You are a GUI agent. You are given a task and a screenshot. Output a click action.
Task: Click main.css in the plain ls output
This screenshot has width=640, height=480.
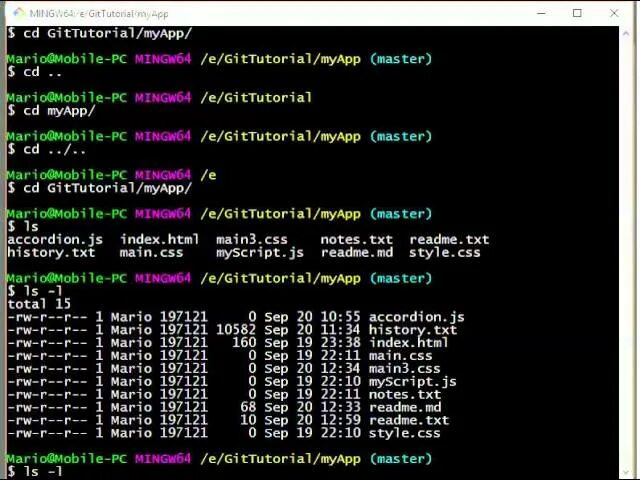(151, 253)
